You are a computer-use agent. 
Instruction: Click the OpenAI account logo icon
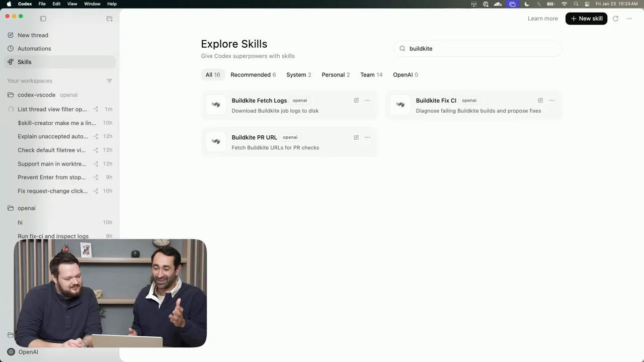(x=11, y=352)
